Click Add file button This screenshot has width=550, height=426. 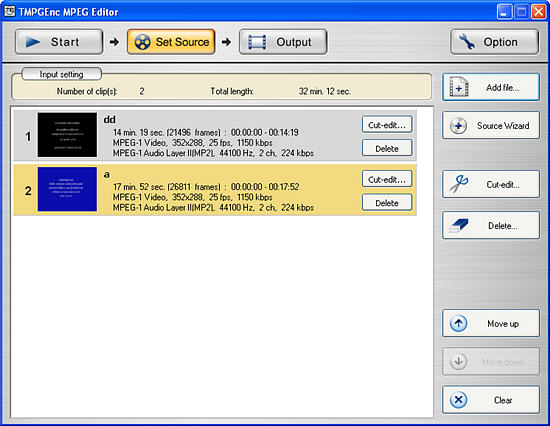pyautogui.click(x=491, y=87)
